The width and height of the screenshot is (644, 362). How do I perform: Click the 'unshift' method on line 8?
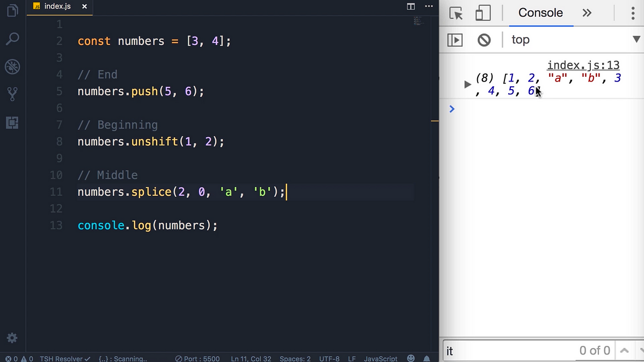[155, 142]
